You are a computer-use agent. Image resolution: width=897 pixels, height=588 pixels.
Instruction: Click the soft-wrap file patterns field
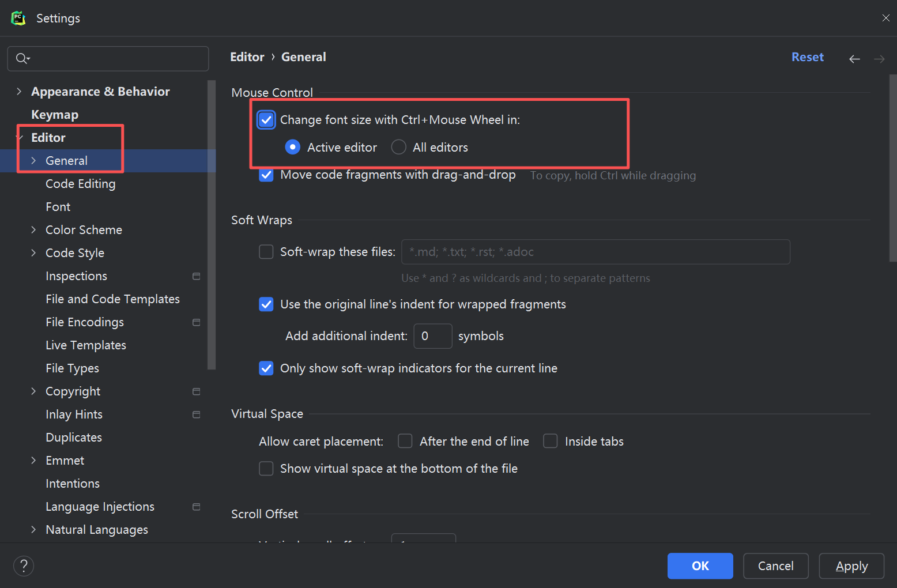[596, 252]
